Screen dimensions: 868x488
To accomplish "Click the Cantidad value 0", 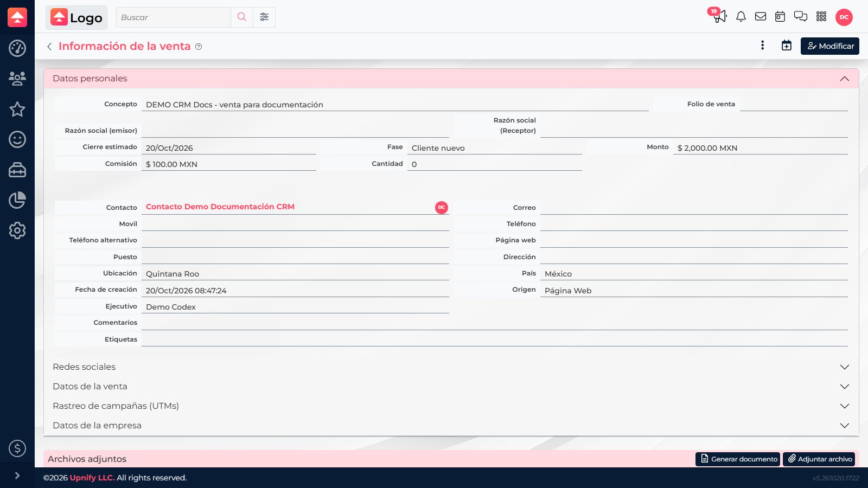I will [414, 164].
